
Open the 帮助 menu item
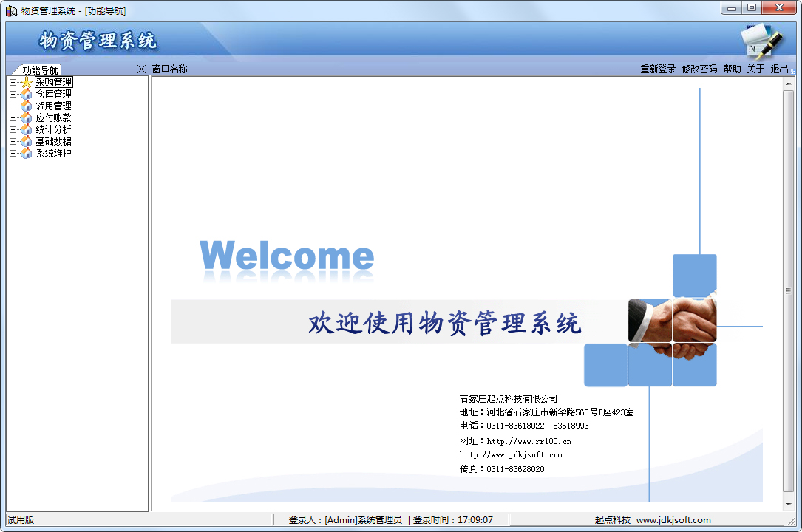click(x=732, y=69)
